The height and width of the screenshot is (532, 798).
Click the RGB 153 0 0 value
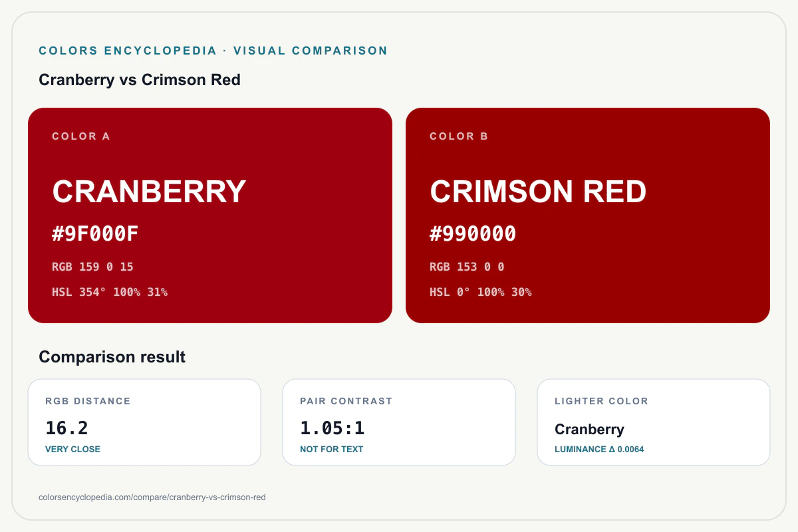(x=467, y=267)
